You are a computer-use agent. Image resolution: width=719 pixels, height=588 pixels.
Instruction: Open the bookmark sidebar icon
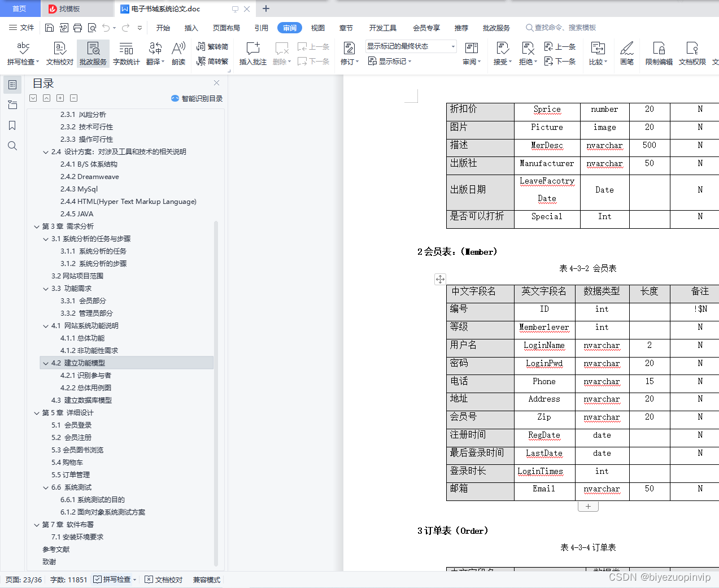[x=12, y=125]
